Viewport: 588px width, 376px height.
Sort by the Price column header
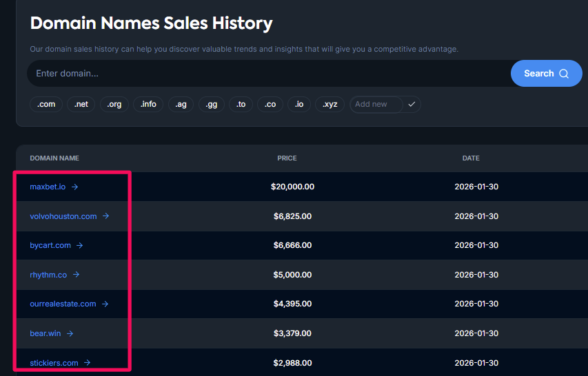click(287, 158)
